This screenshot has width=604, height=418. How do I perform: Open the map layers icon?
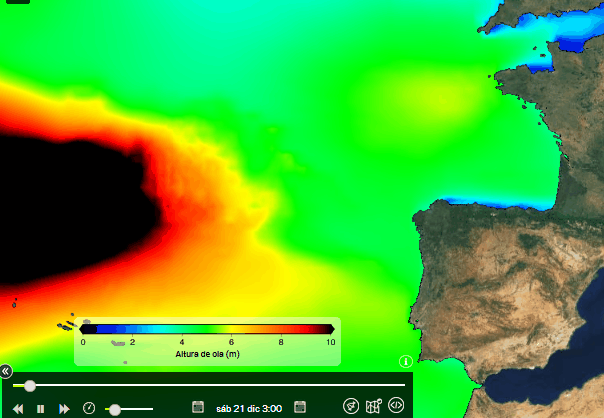tap(374, 406)
